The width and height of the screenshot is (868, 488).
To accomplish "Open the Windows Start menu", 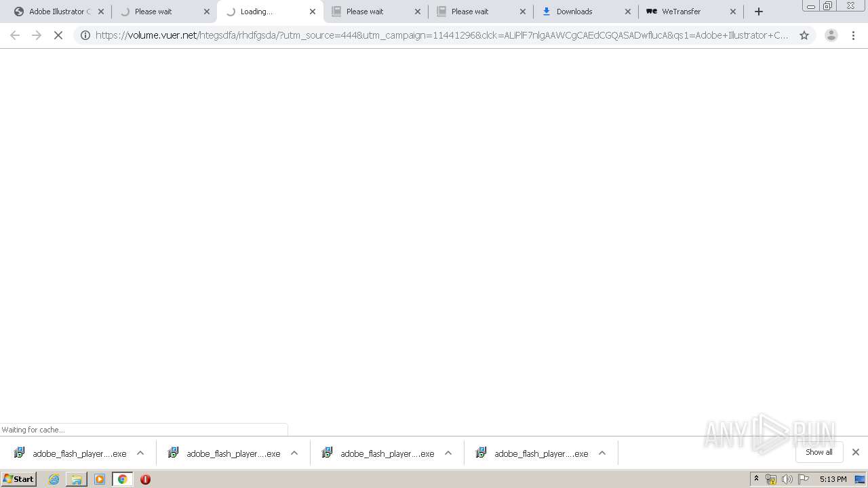I will 18,479.
